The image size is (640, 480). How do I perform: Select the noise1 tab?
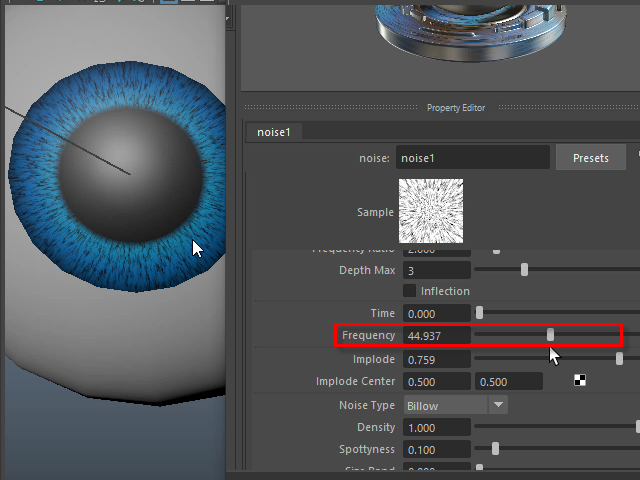(273, 132)
